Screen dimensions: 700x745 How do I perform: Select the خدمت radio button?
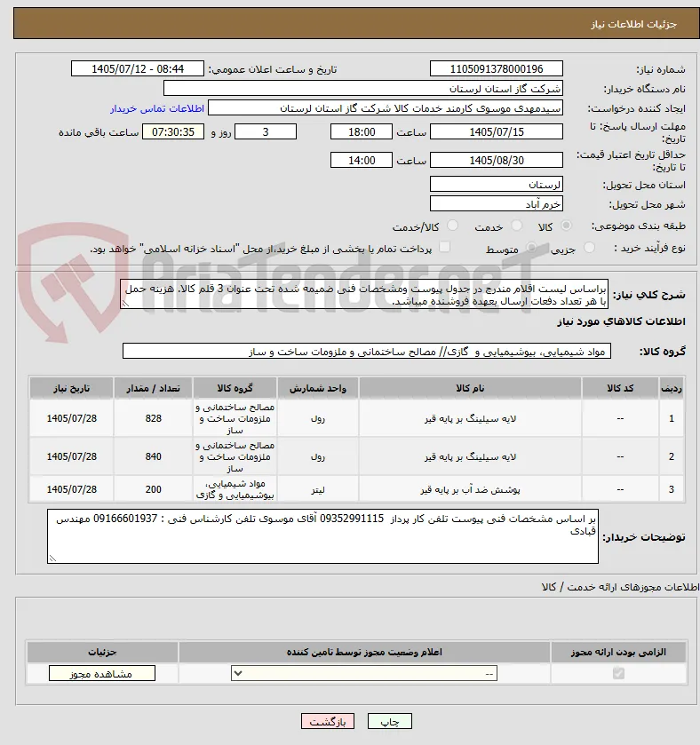point(516,226)
